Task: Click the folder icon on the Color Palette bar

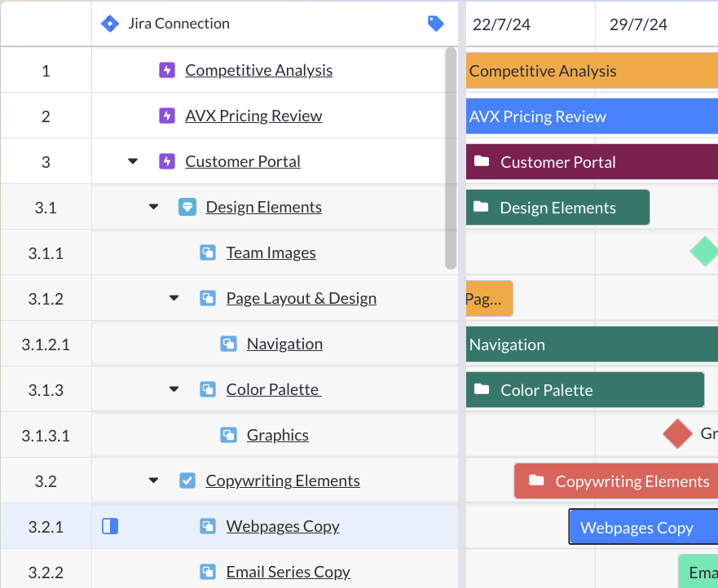Action: click(x=482, y=389)
